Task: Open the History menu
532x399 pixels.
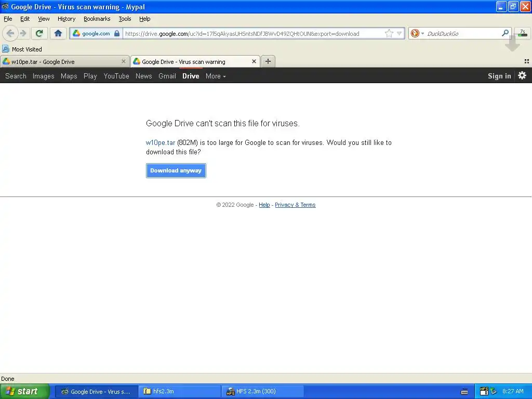Action: click(x=66, y=19)
